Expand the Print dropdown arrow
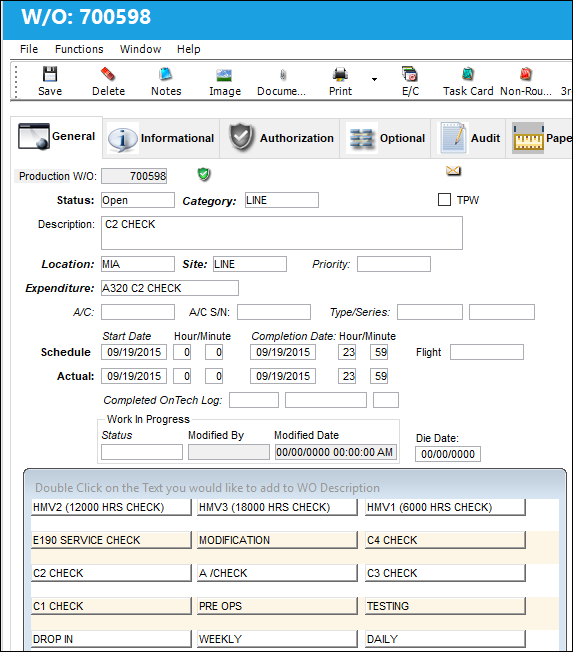 pos(374,79)
